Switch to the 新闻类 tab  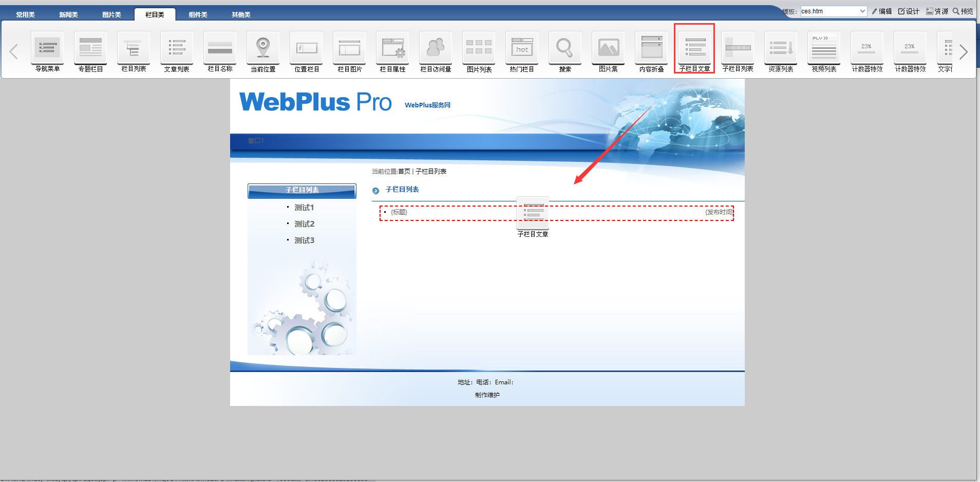(x=68, y=15)
